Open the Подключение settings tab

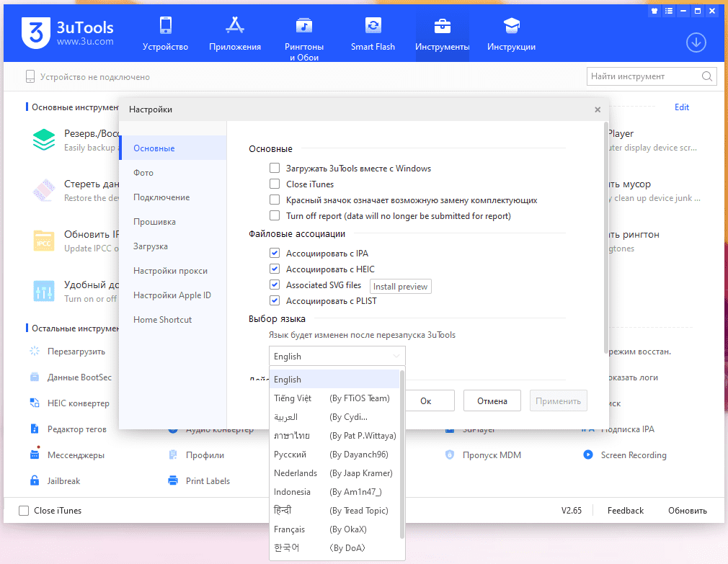click(x=173, y=197)
